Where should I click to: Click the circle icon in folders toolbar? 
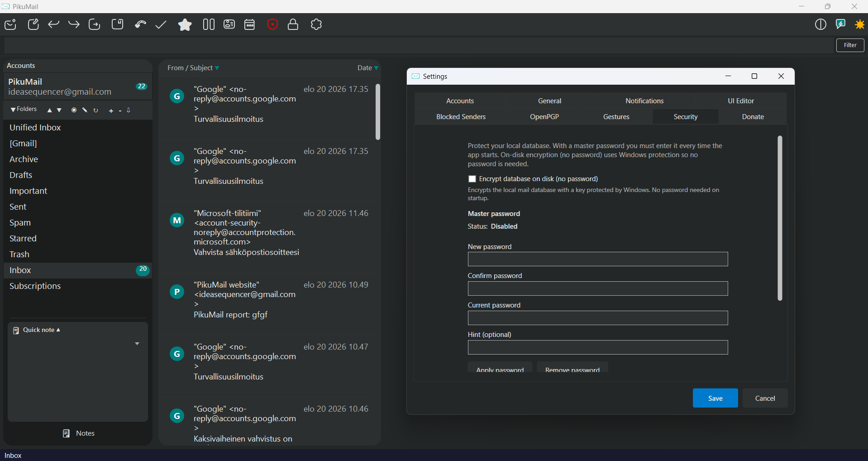74,110
